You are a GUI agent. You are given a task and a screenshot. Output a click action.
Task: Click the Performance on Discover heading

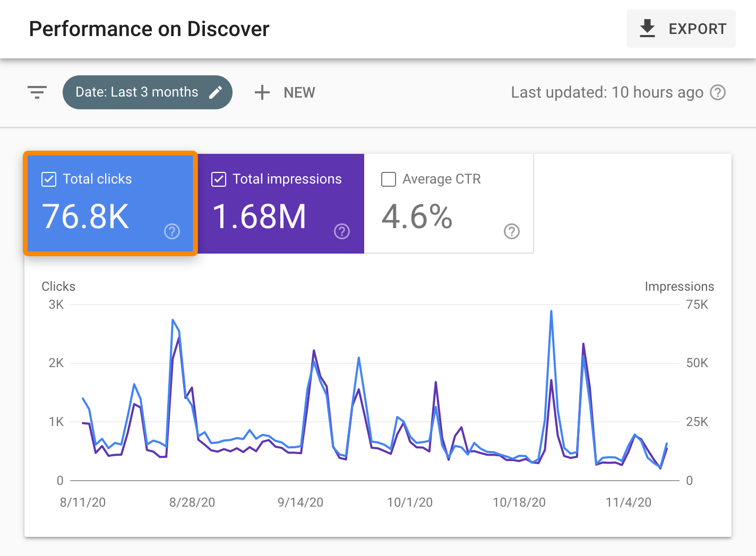(x=149, y=29)
